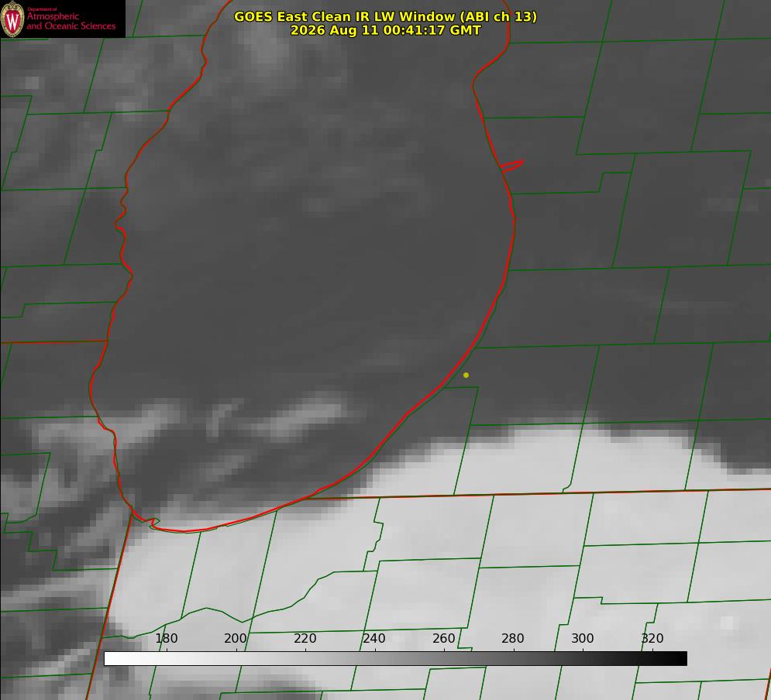Viewport: 771px width, 700px height.
Task: Click the 300 label on the color scale
Action: pyautogui.click(x=582, y=638)
